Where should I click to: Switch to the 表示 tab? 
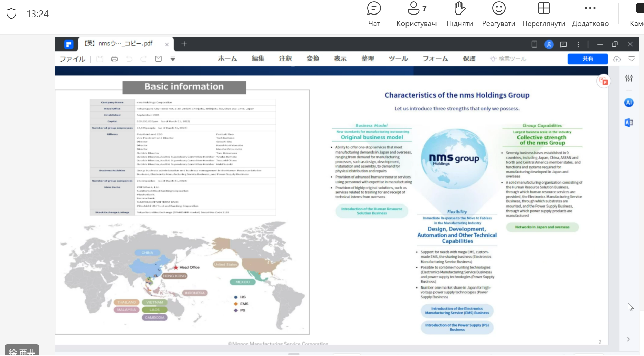point(340,59)
